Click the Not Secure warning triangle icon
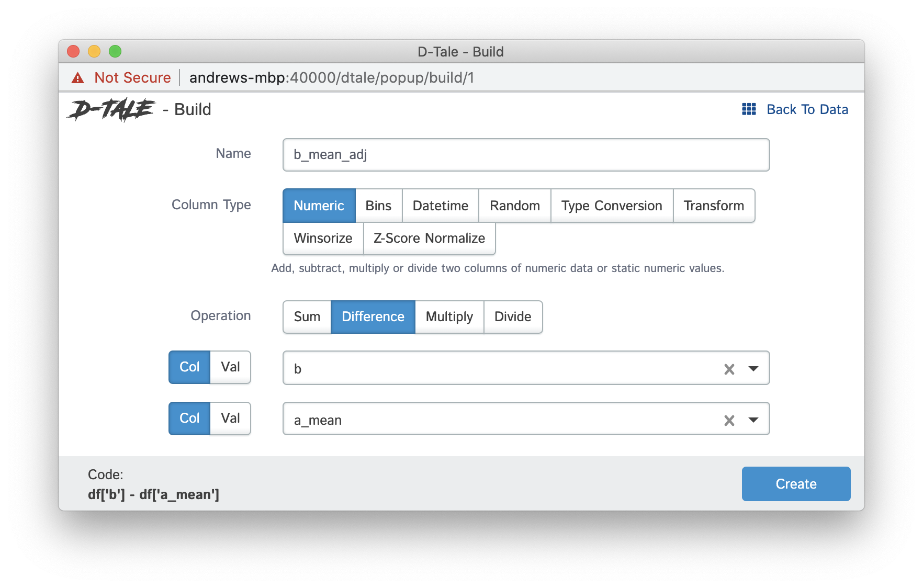 pyautogui.click(x=78, y=78)
